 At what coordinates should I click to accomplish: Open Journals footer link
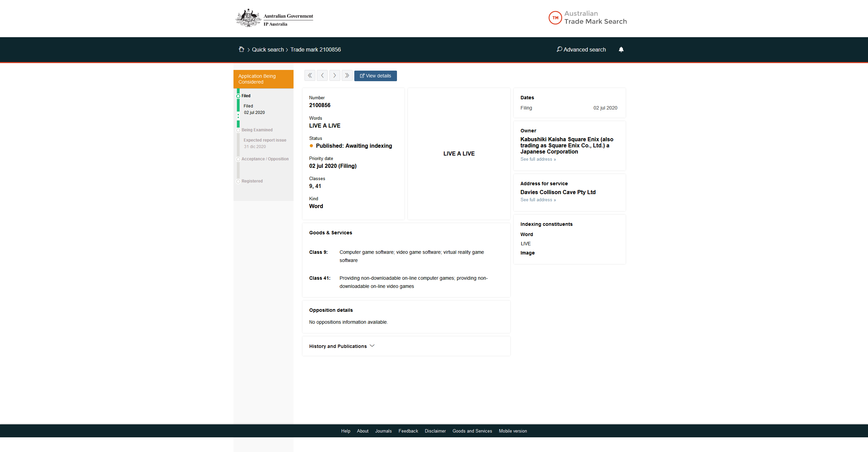tap(383, 431)
